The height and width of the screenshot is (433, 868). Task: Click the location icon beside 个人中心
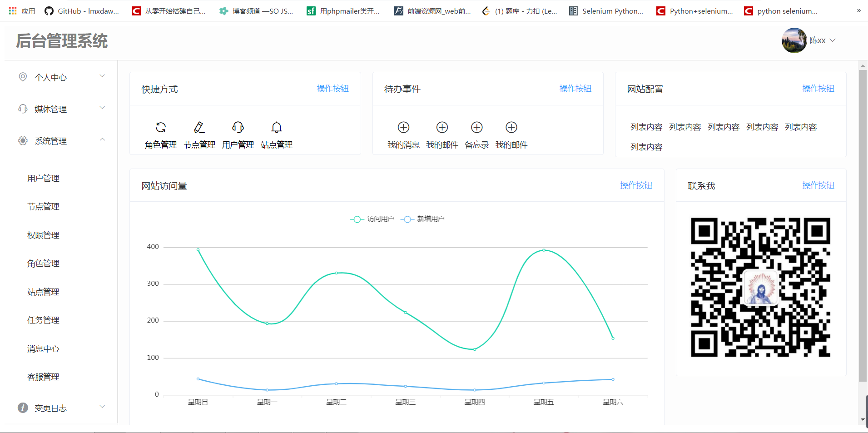click(x=23, y=77)
